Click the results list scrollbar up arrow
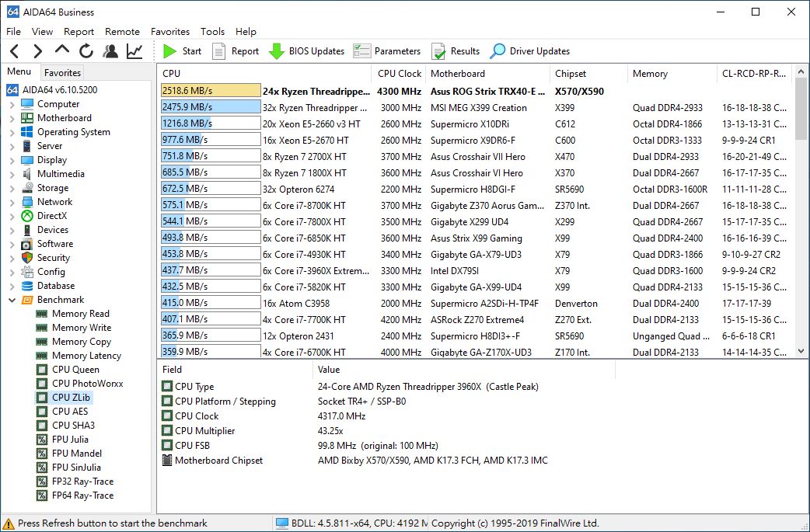Viewport: 810px width, 532px height. click(801, 71)
